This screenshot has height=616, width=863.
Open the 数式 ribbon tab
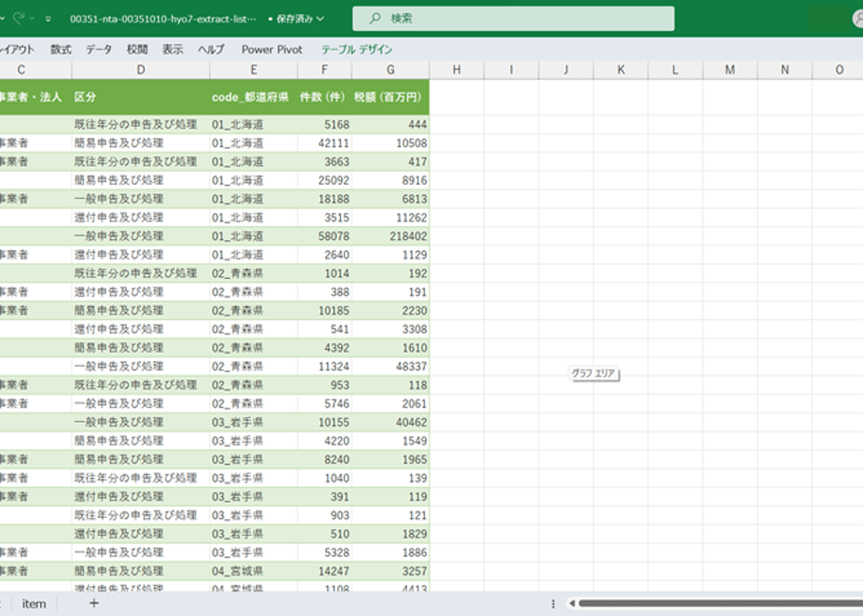61,49
